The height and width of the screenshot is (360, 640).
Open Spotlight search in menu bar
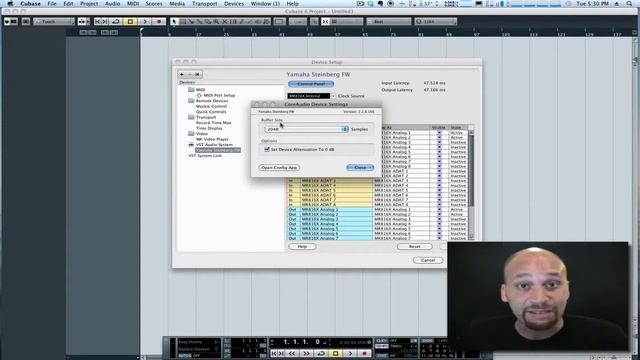(x=629, y=4)
